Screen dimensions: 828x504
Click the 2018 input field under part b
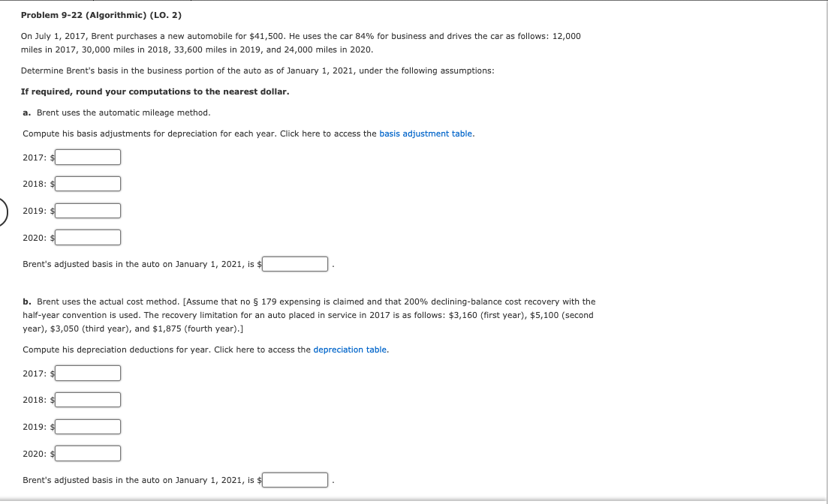click(x=87, y=400)
